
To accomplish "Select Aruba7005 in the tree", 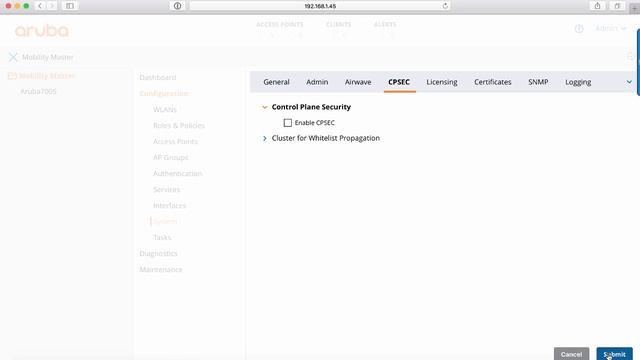I will pos(38,91).
